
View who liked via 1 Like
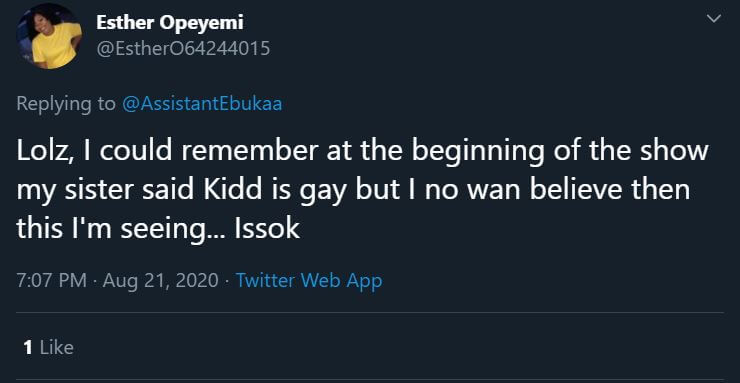(x=48, y=348)
